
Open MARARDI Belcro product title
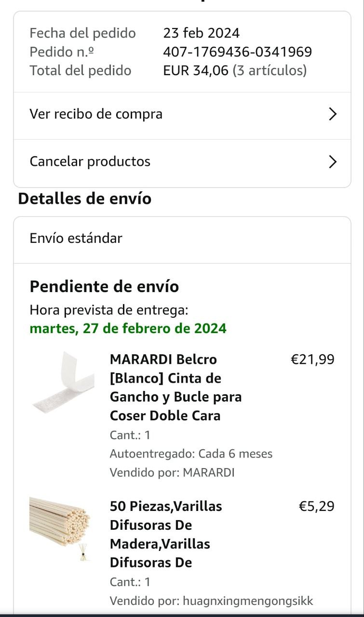tap(175, 387)
